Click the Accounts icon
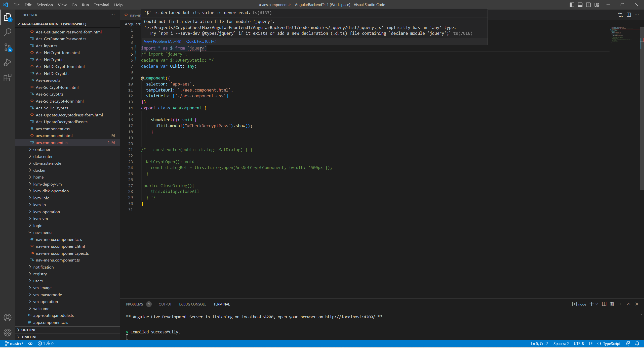644x348 pixels. 8,318
